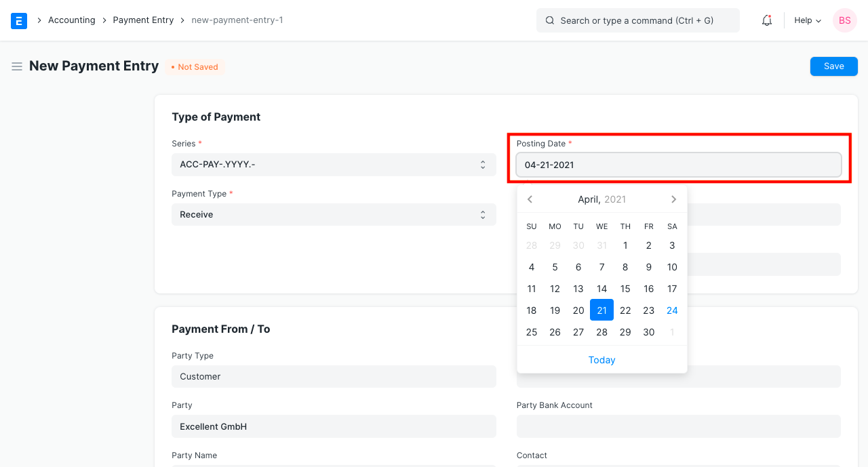Viewport: 868px width, 467px height.
Task: Open the Series dropdown
Action: (x=333, y=164)
